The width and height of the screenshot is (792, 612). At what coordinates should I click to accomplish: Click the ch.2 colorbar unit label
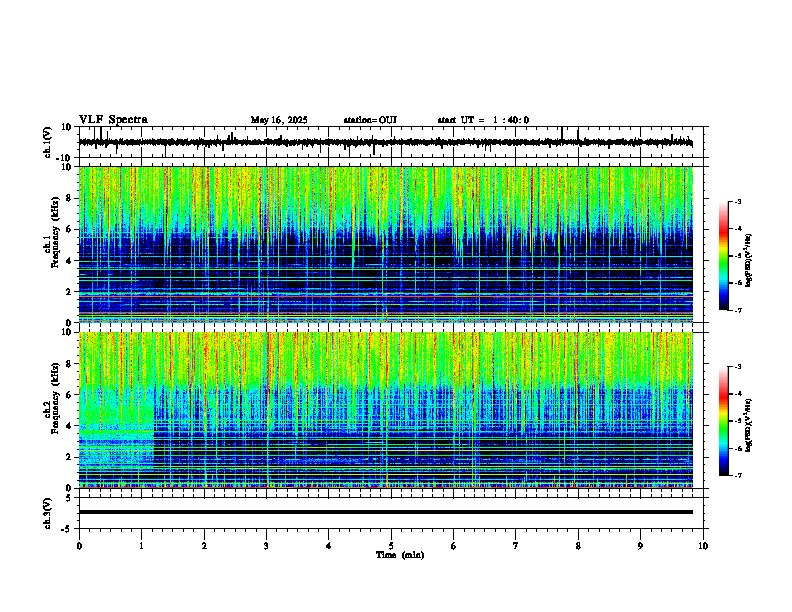749,425
